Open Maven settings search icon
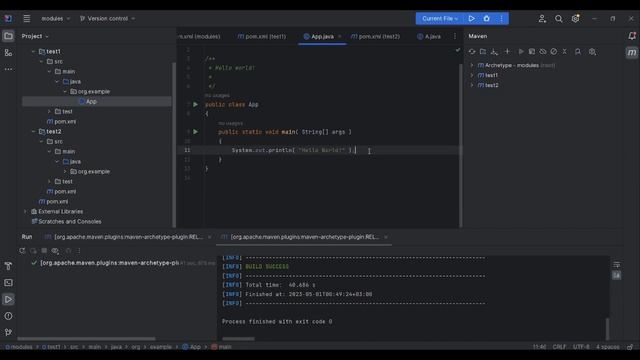Viewport: 640px width, 360px height. (x=592, y=52)
